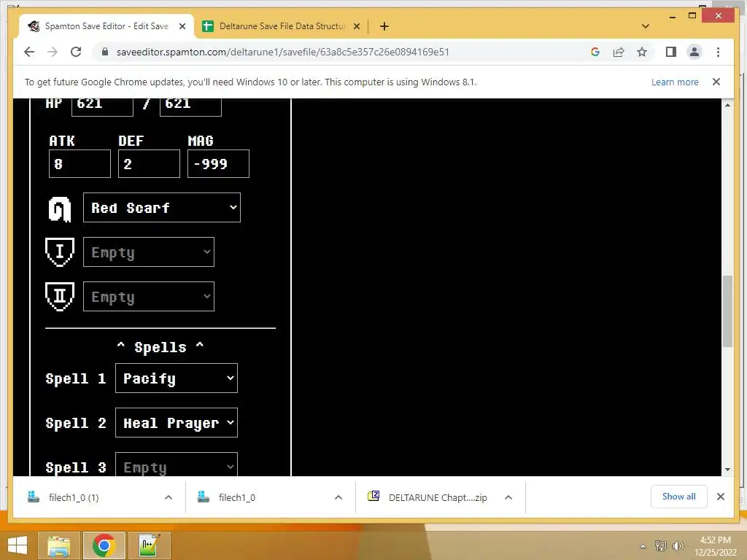Reload the save editor page

tap(76, 52)
